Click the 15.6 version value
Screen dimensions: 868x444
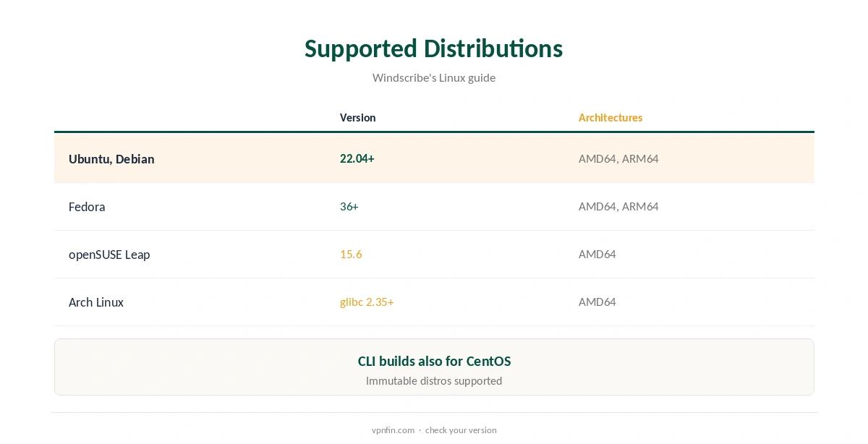351,254
